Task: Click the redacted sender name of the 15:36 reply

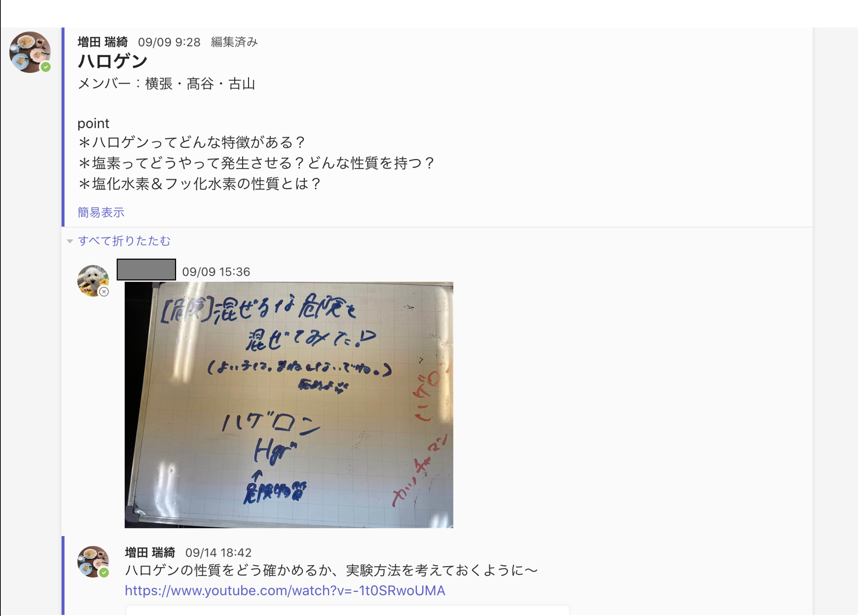Action: (146, 270)
